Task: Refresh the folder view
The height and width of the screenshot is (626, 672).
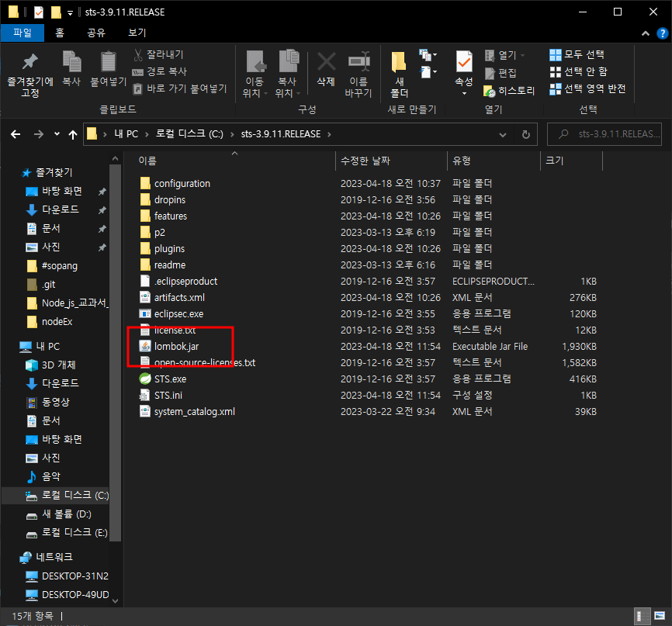Action: click(x=526, y=134)
